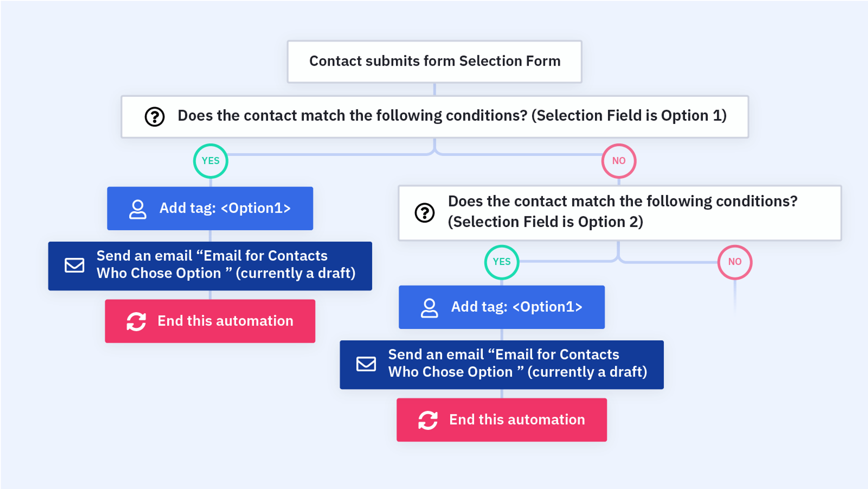Click person icon in Option 1 branch's Add tag
868x489 pixels.
(x=138, y=209)
